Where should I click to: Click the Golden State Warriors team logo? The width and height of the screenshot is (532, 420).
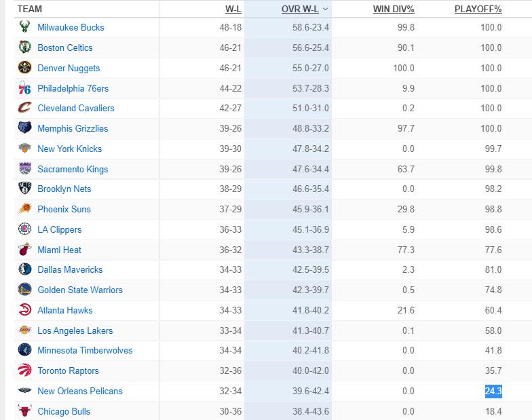[x=24, y=289]
